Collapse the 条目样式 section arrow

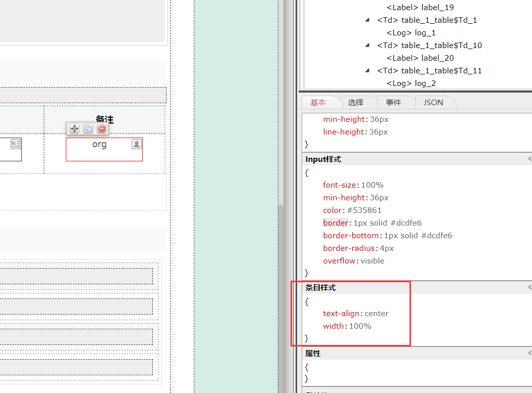click(x=529, y=287)
